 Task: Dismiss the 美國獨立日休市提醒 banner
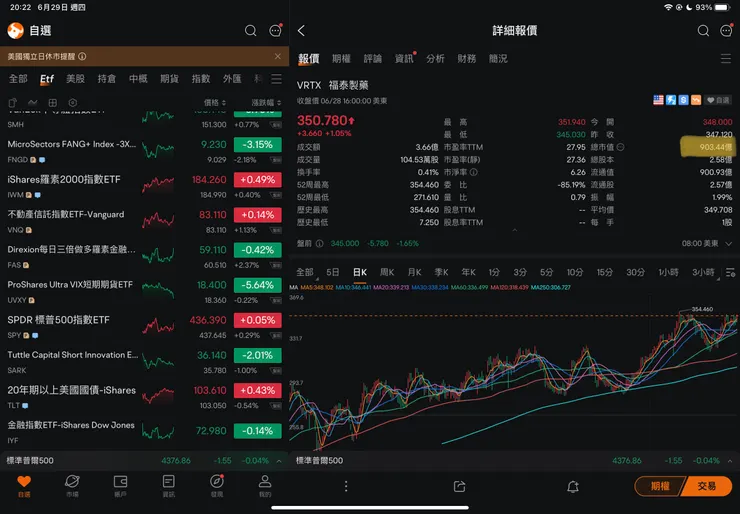coord(278,57)
